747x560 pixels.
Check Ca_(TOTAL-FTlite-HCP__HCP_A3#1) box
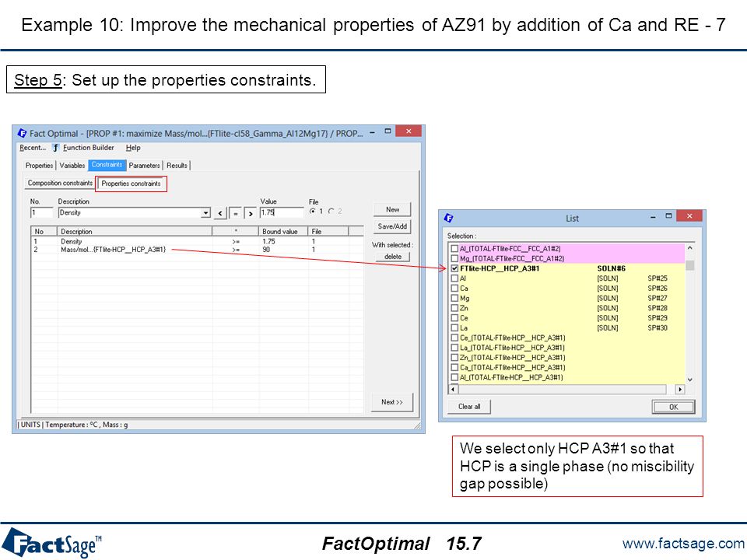(454, 368)
